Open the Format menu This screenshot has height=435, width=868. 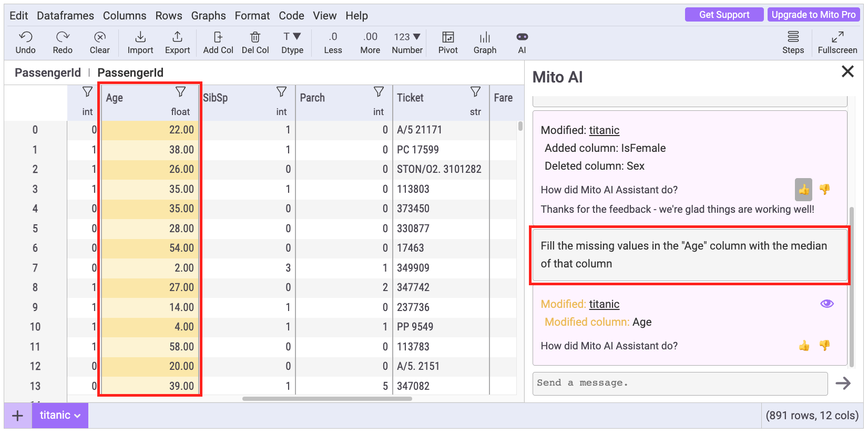click(252, 16)
